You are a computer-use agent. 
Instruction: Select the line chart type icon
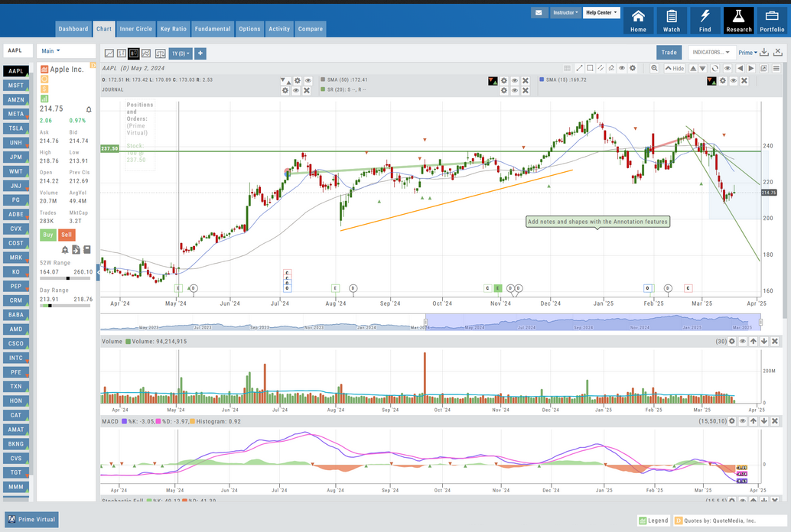[109, 54]
